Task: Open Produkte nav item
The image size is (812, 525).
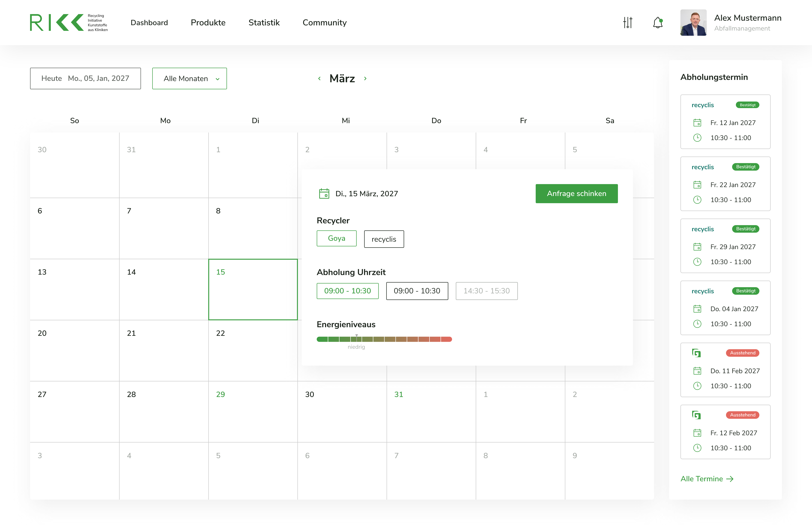Action: point(208,22)
